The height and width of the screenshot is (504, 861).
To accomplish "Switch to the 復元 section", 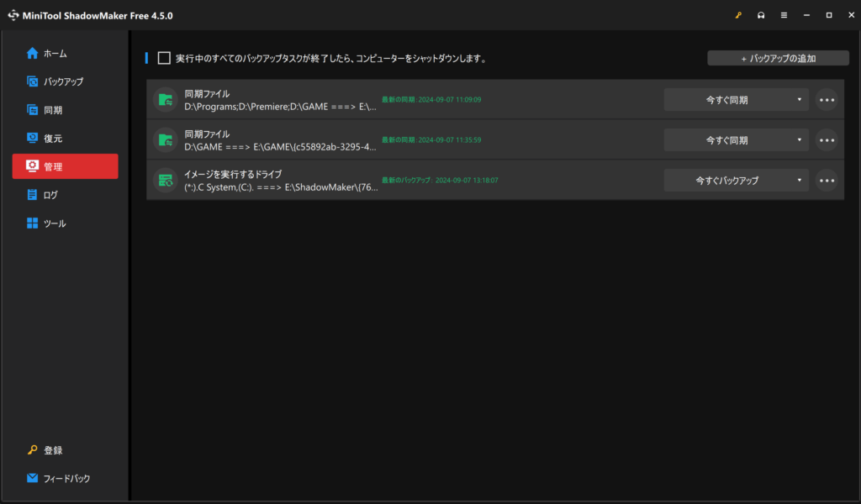I will point(53,138).
